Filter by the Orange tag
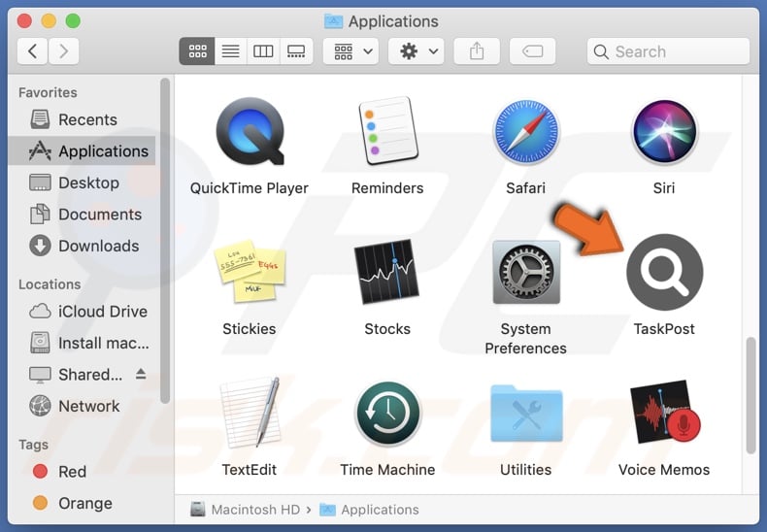 [82, 503]
